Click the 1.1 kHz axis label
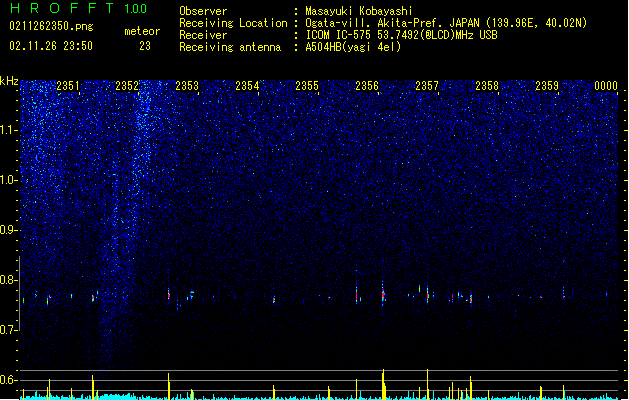The width and height of the screenshot is (629, 400). (8, 130)
